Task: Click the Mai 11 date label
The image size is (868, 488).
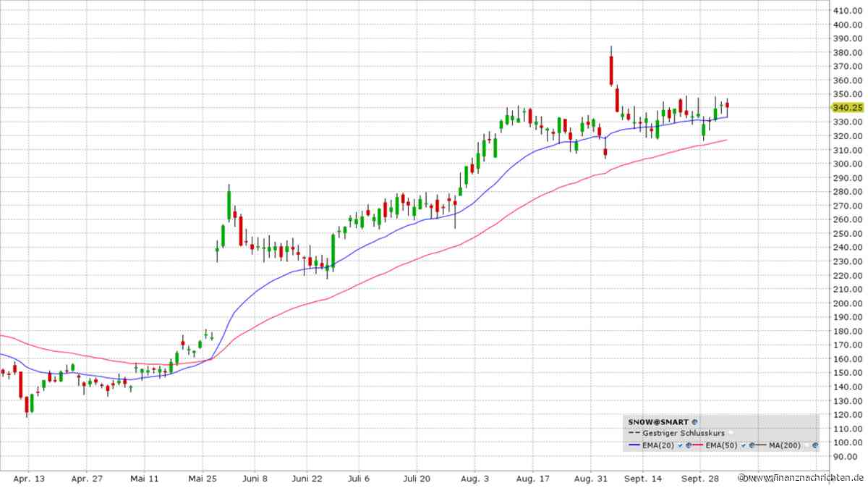Action: (x=145, y=479)
